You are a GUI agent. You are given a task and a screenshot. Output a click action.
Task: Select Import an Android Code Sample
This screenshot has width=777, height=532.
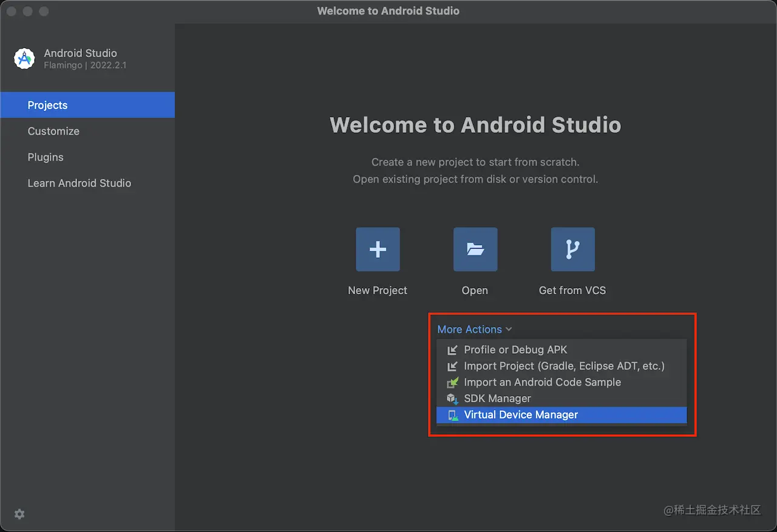562,382
